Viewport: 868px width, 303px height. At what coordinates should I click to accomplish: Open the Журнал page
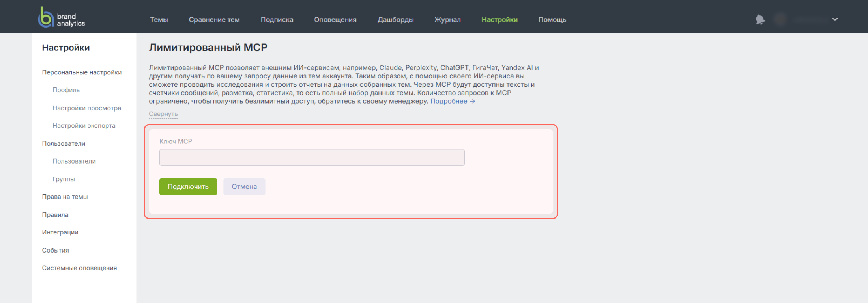click(x=447, y=20)
